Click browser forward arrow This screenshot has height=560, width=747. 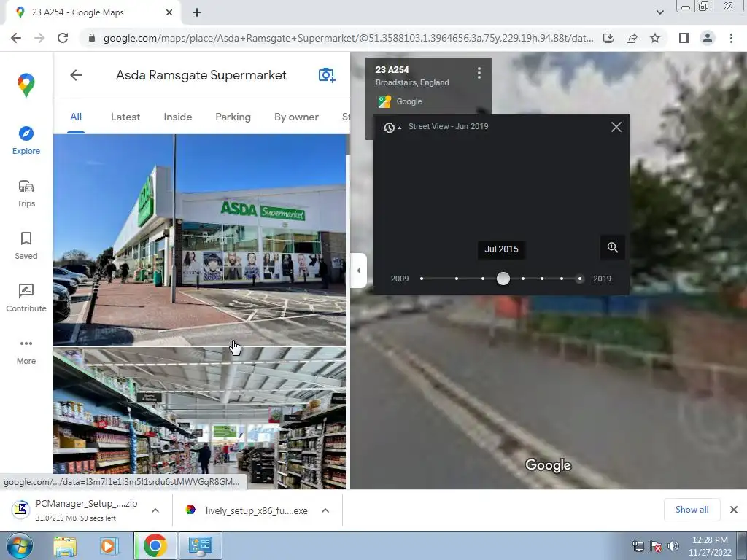pyautogui.click(x=39, y=38)
